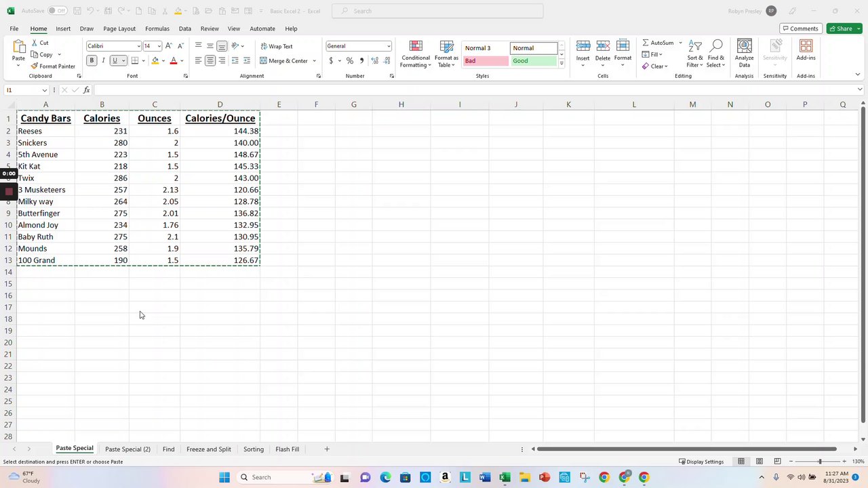Open the File menu

click(14, 28)
